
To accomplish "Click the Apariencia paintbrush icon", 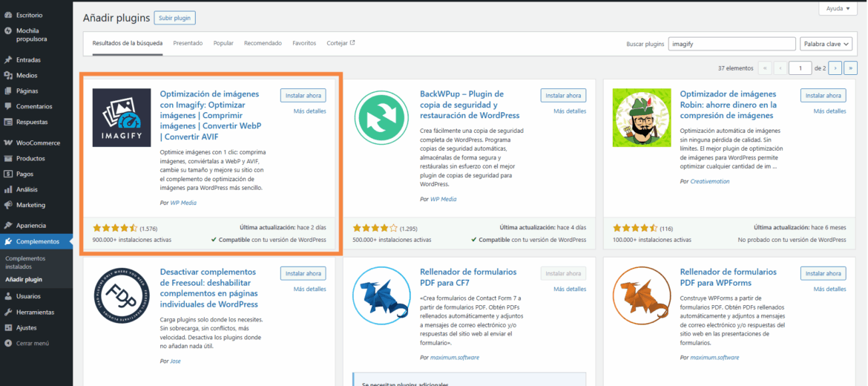I will coord(7,226).
